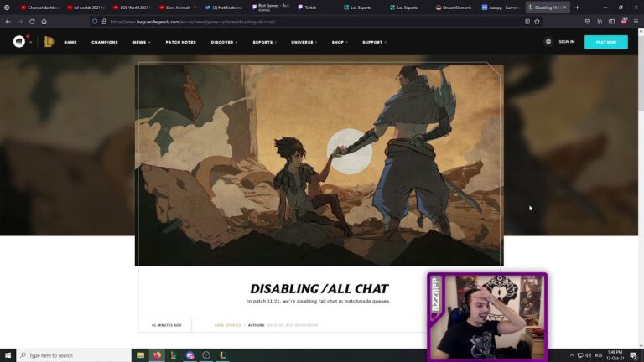Click the DISABLING /ALL CHAT headline
644x362 pixels.
[x=319, y=288]
